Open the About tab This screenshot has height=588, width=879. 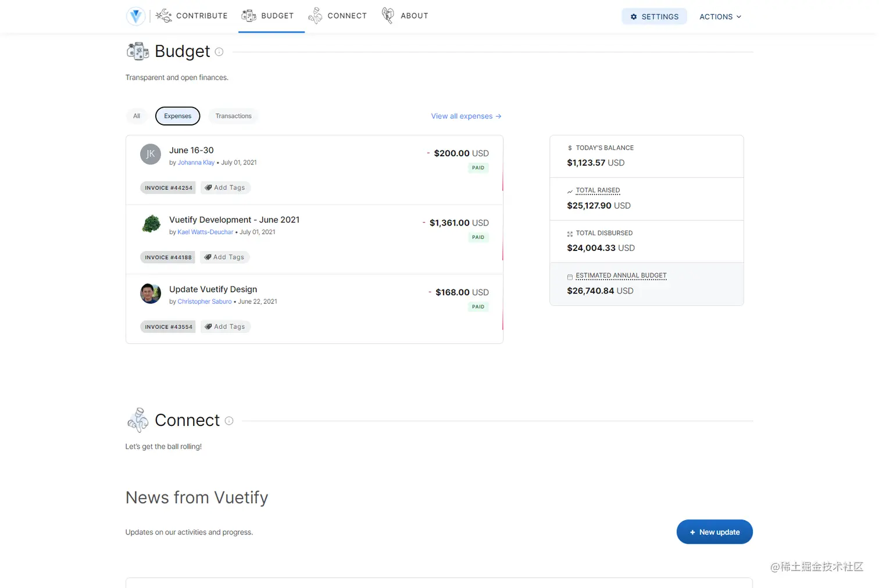pos(405,16)
